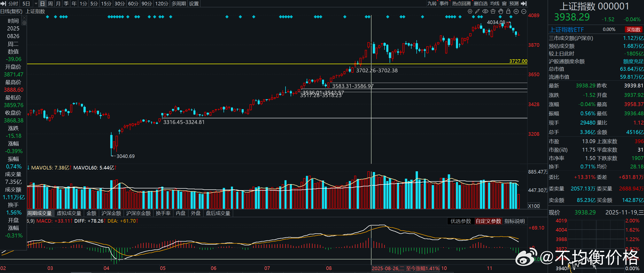
Task: Select 换手率 turnover tab
Action: (163, 213)
